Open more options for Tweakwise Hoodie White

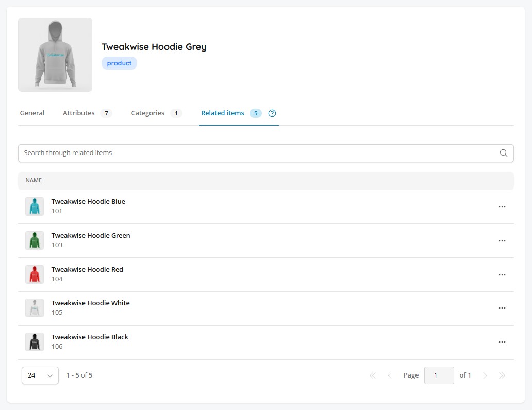point(502,308)
